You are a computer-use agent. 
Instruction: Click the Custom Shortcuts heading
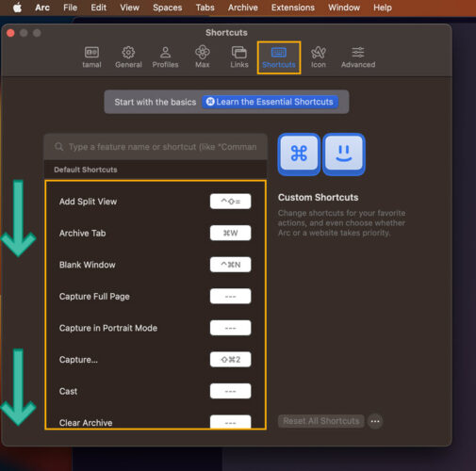[318, 198]
